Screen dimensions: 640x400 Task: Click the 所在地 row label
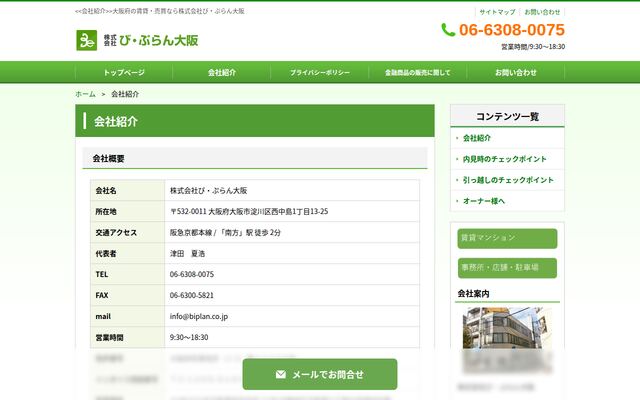click(x=106, y=211)
